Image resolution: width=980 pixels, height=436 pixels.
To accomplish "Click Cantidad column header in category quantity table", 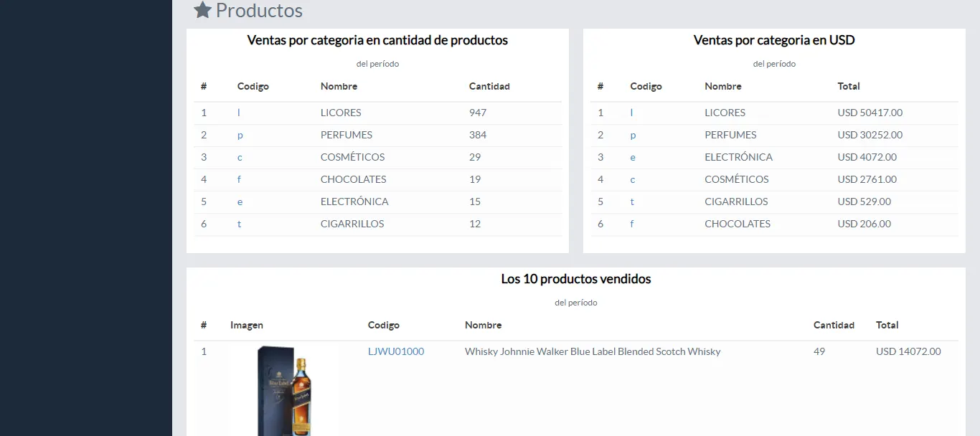I will point(489,86).
